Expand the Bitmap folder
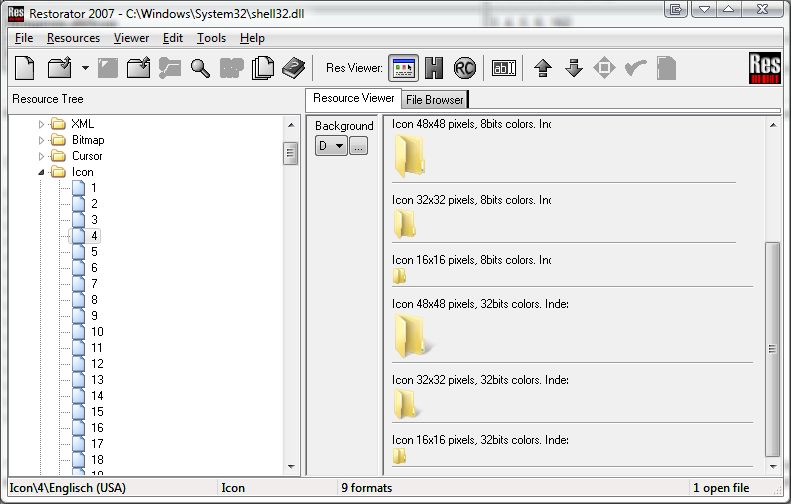Screen dimensions: 791x504 click(x=41, y=140)
